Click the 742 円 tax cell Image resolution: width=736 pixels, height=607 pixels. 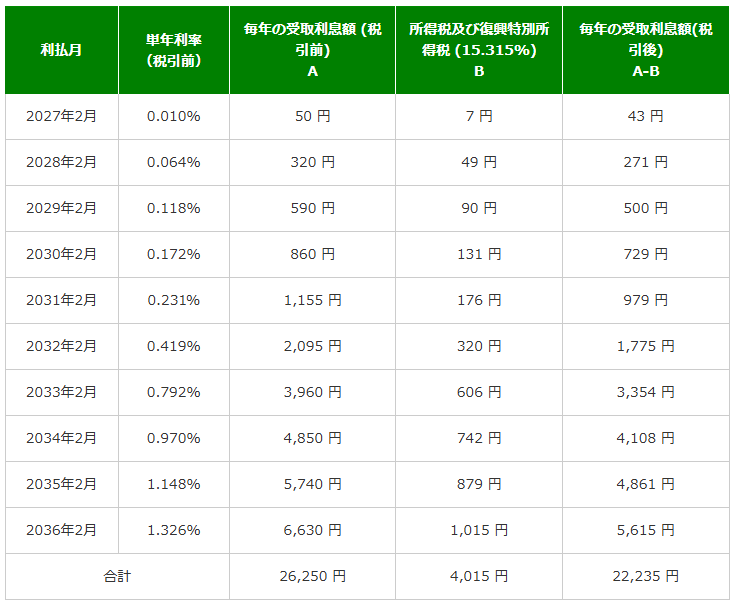[478, 438]
